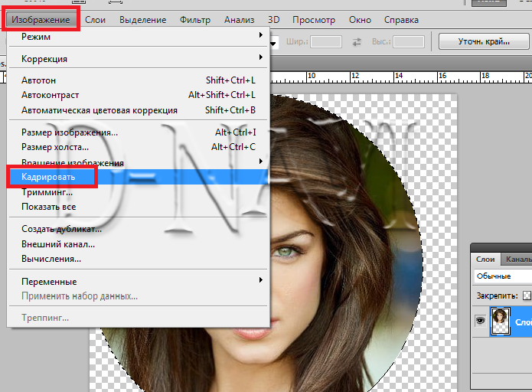Choose Тримминг menu item
Image resolution: width=532 pixels, height=392 pixels.
point(139,192)
